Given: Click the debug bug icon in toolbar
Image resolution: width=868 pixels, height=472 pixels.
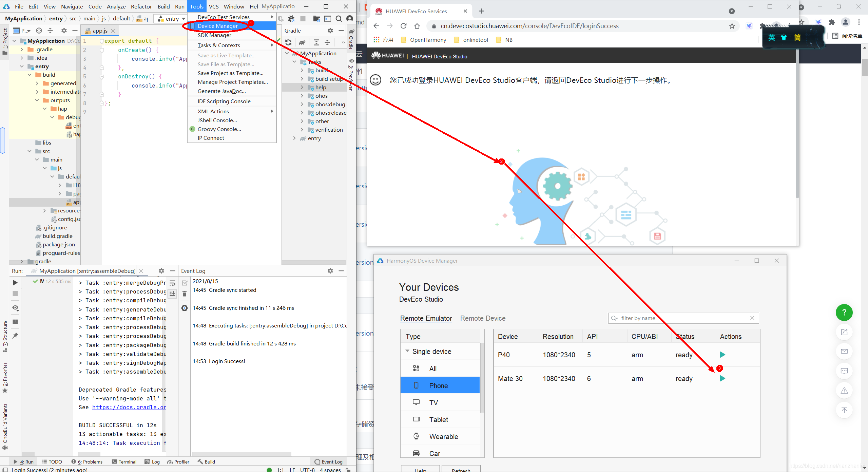Looking at the screenshot, I should click(x=291, y=19).
